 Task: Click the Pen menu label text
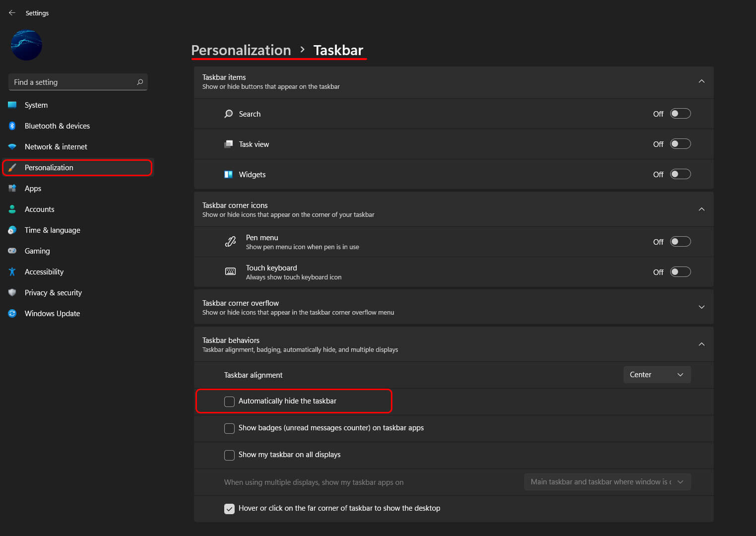262,238
